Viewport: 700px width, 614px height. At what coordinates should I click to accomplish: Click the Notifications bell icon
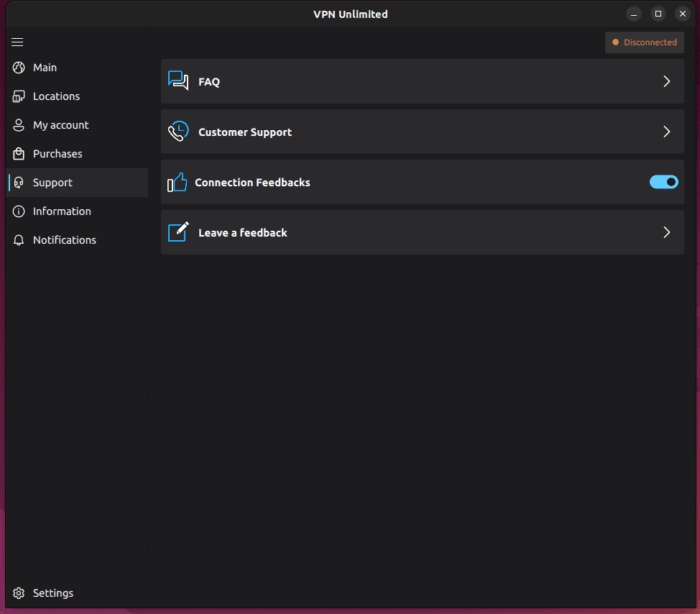[x=19, y=240]
